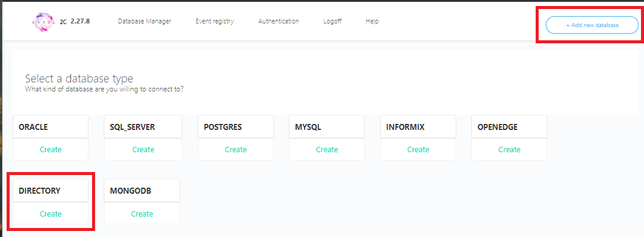Screen dimensions: 644x237
Task: Create an INFORMIX database connection
Action: click(418, 150)
